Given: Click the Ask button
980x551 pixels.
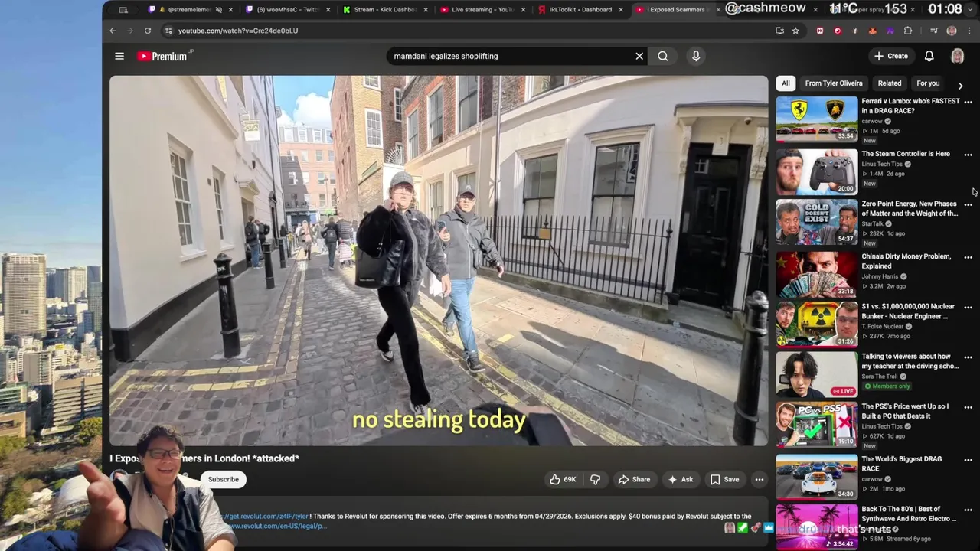Looking at the screenshot, I should tap(681, 480).
